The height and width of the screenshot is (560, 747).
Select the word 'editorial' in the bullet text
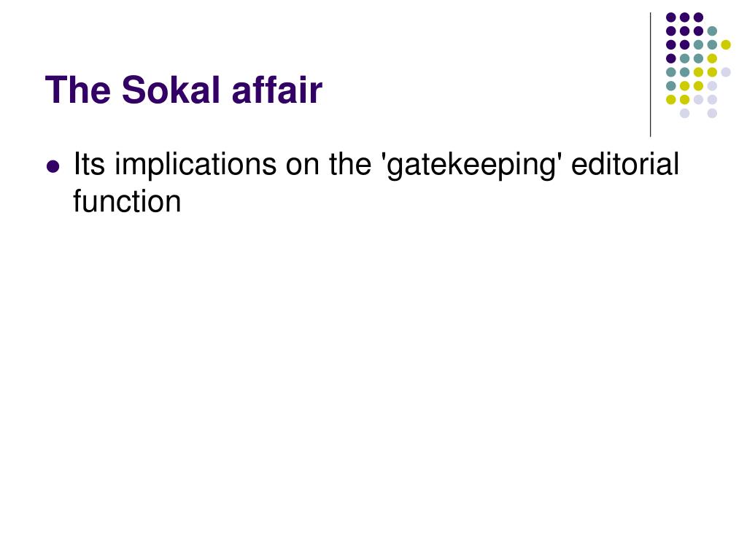(625, 164)
